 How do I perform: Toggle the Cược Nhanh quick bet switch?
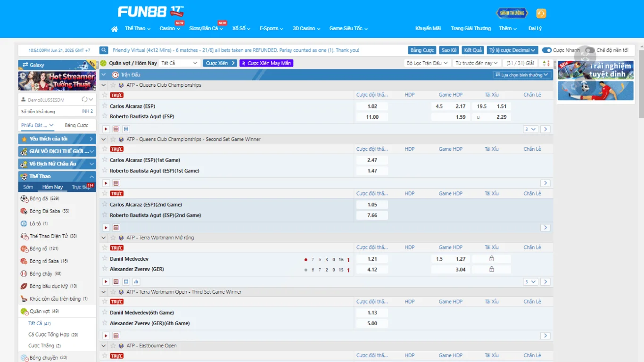(x=547, y=50)
